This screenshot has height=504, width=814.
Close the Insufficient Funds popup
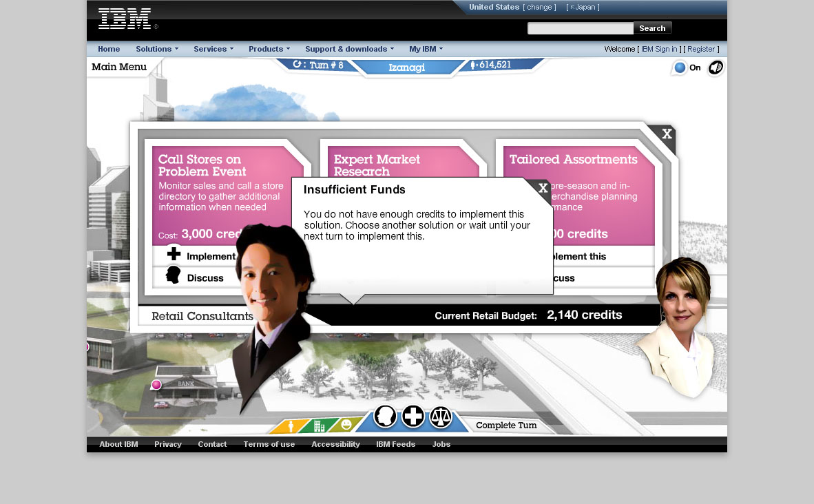[543, 188]
